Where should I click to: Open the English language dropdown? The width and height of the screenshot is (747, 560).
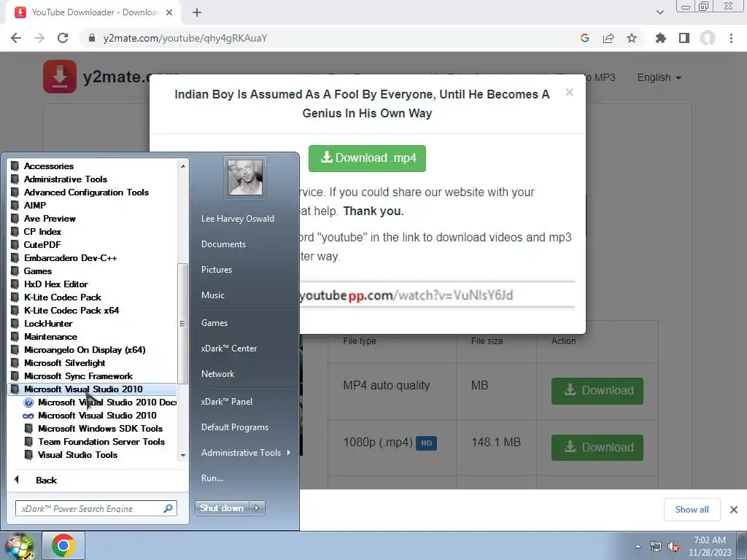coord(659,77)
